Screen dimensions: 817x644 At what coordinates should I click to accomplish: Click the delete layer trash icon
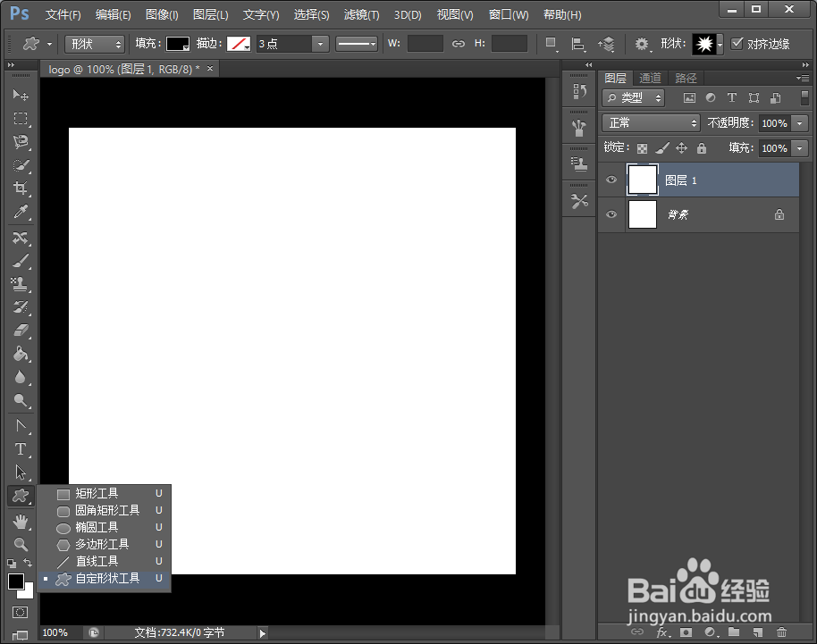tap(781, 632)
